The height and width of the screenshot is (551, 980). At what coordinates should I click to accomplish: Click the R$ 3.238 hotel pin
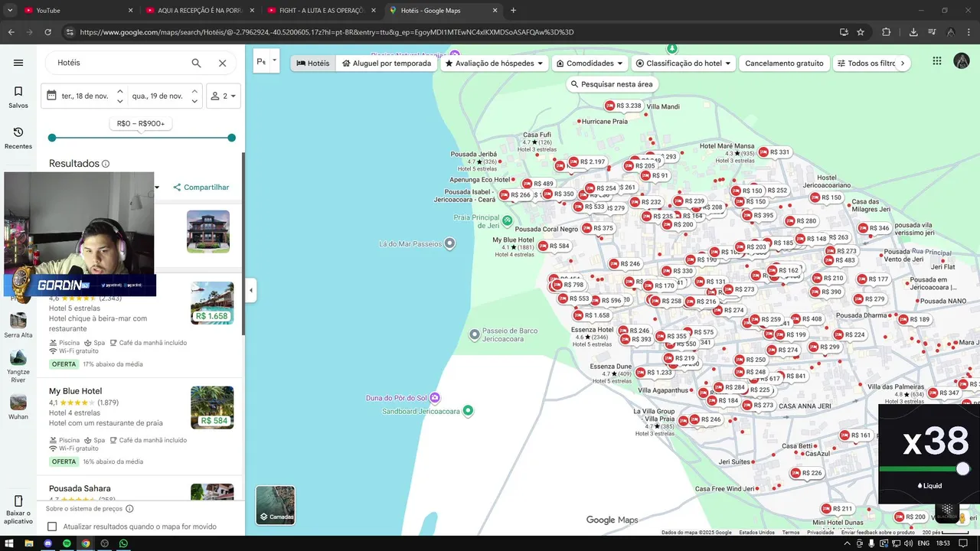pyautogui.click(x=623, y=106)
